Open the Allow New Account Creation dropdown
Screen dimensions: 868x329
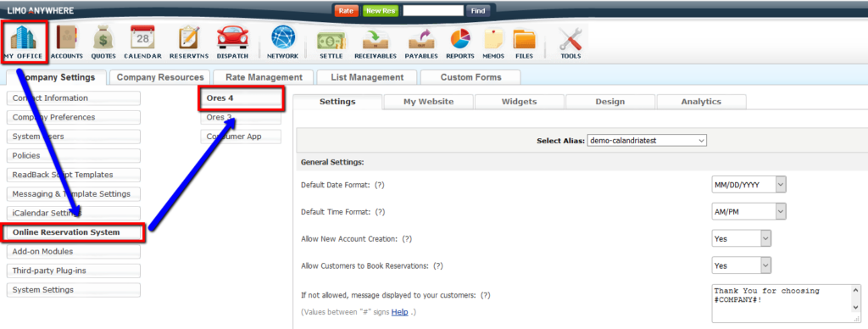pyautogui.click(x=741, y=239)
